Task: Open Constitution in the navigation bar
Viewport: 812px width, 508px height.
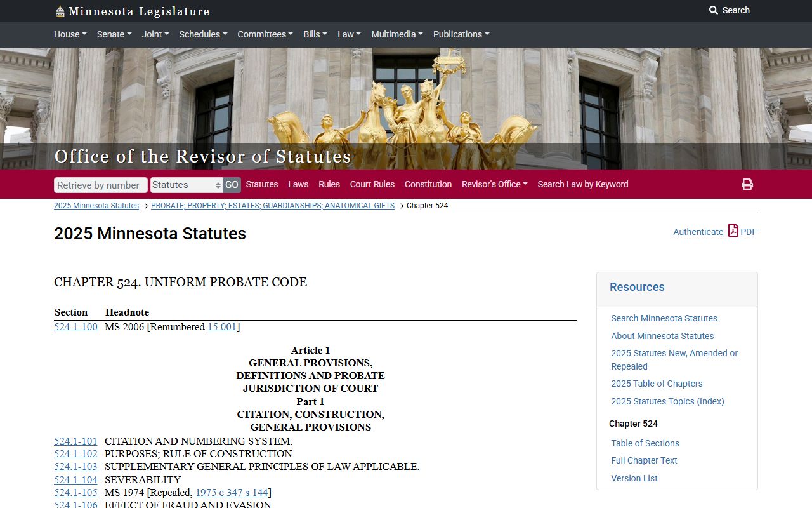Action: (428, 184)
